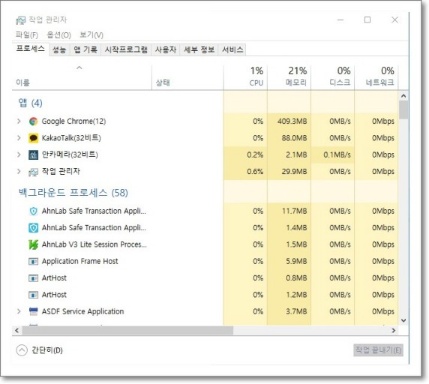Click the vertical scrollbar up arrow
Screen dimensions: 429x384
(403, 96)
